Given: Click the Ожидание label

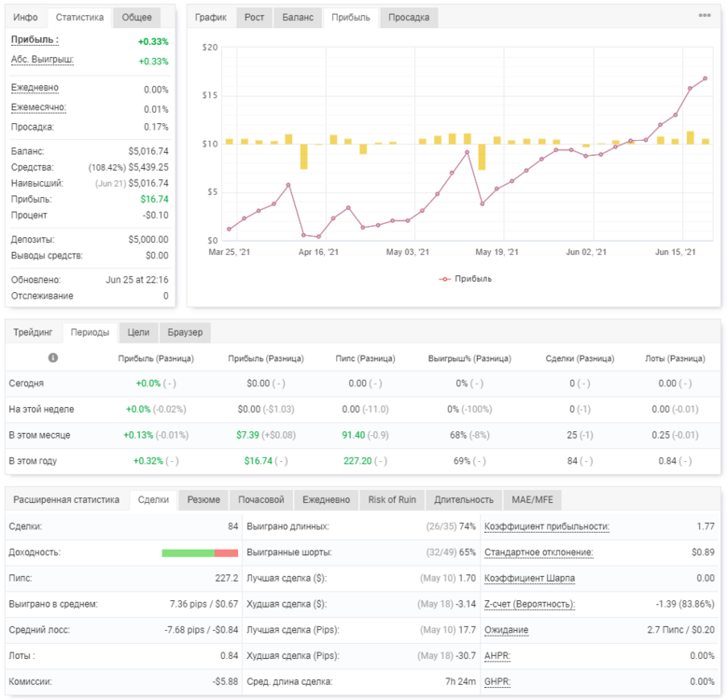Looking at the screenshot, I should pyautogui.click(x=506, y=630).
